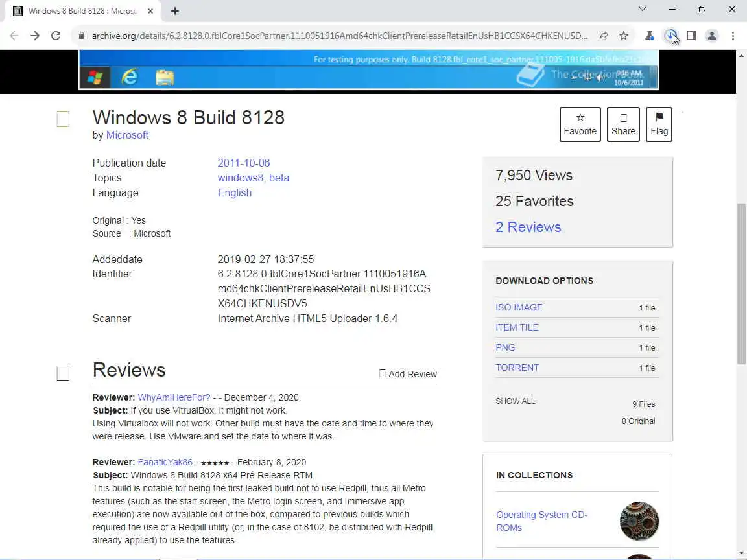
Task: Open Operating System CD-ROMs collection link
Action: (x=541, y=521)
